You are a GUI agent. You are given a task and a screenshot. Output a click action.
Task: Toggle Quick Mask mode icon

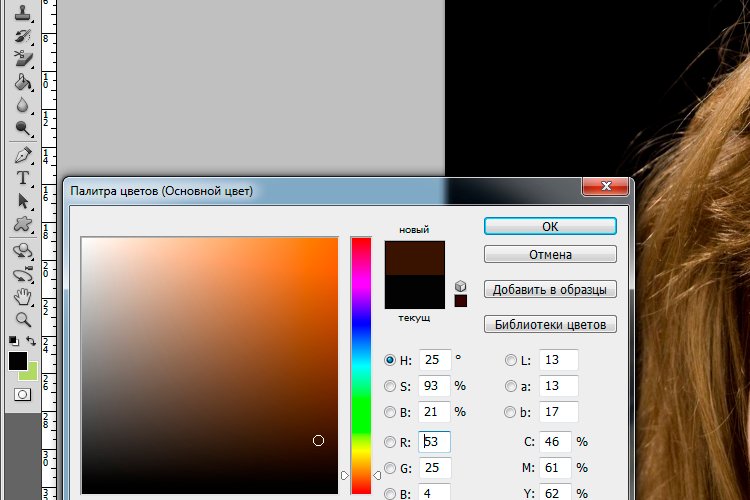(22, 394)
